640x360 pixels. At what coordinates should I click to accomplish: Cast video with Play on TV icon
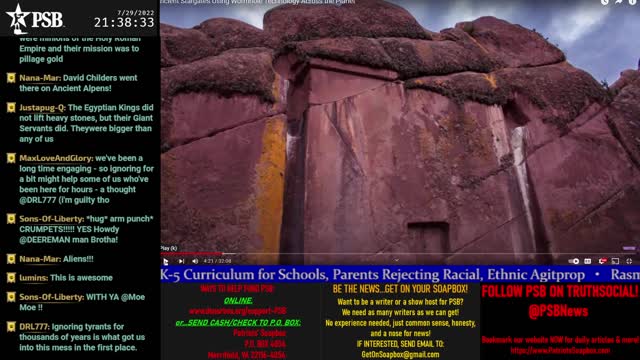tap(616, 261)
